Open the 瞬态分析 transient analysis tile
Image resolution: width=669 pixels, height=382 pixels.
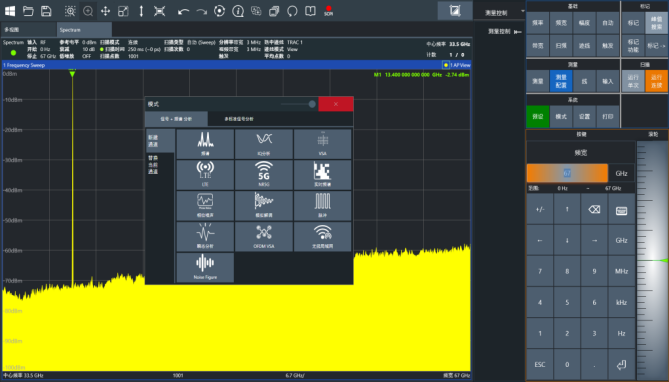pos(205,236)
